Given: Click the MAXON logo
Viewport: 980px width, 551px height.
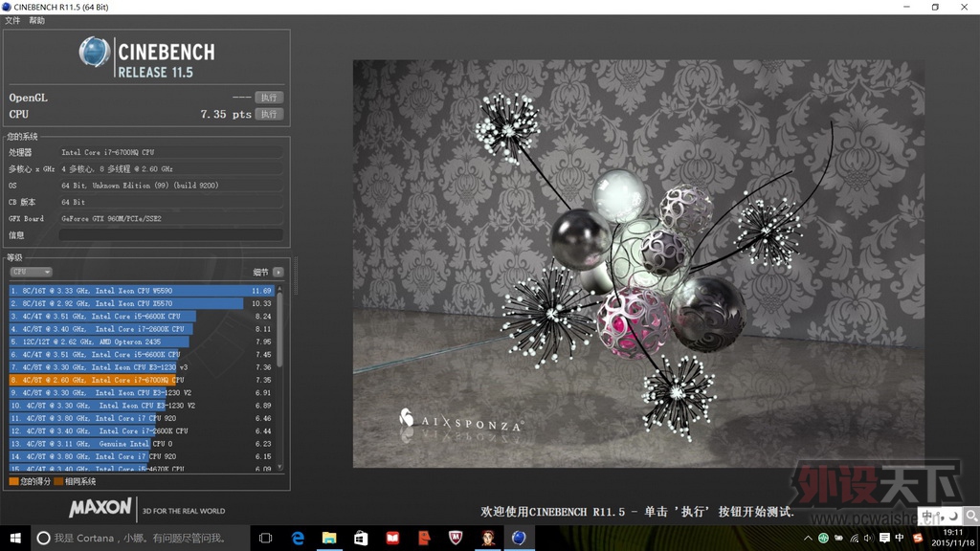Looking at the screenshot, I should coord(100,509).
